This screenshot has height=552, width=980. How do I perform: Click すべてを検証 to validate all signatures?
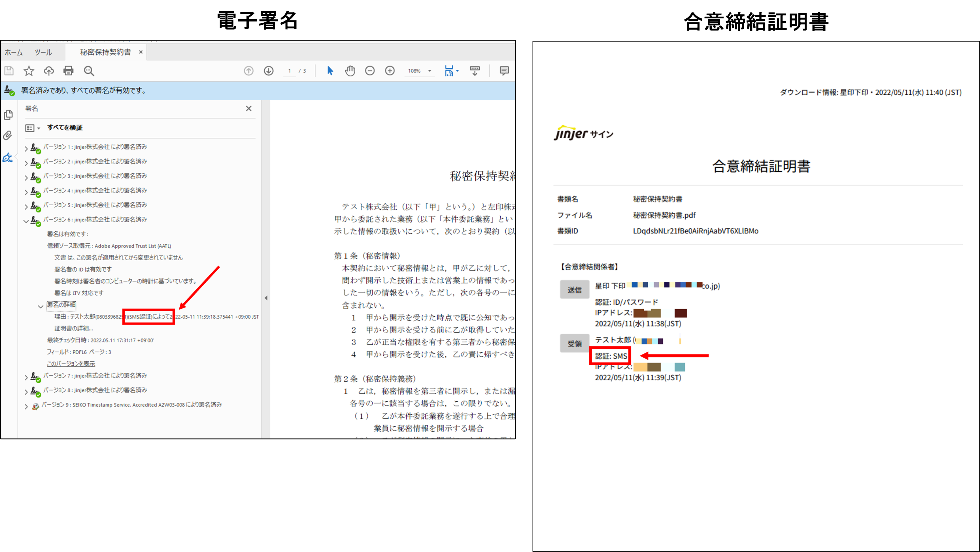click(x=65, y=128)
